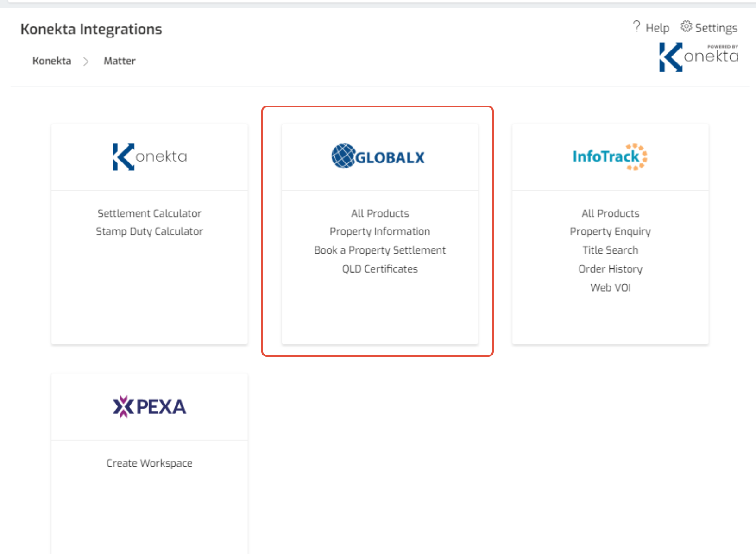Click the PEXA logo
Image resolution: width=756 pixels, height=554 pixels.
click(150, 407)
